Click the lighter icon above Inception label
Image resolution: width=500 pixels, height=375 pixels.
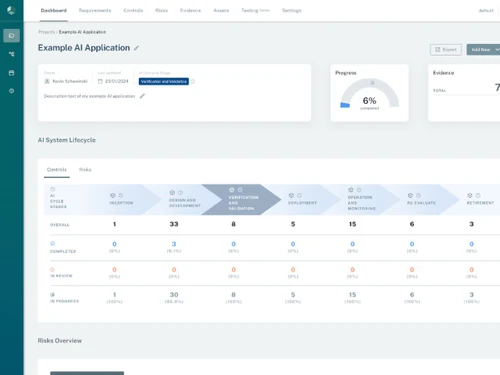tap(121, 195)
